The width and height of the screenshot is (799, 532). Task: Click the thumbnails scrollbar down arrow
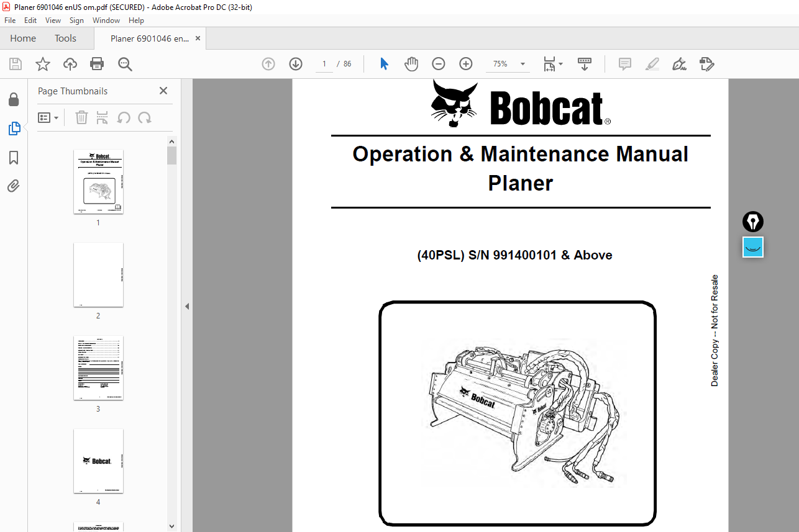coord(172,526)
